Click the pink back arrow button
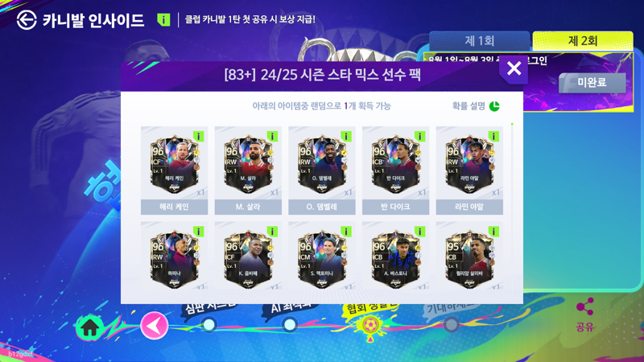Screen dimensions: 644x362 pos(155,326)
